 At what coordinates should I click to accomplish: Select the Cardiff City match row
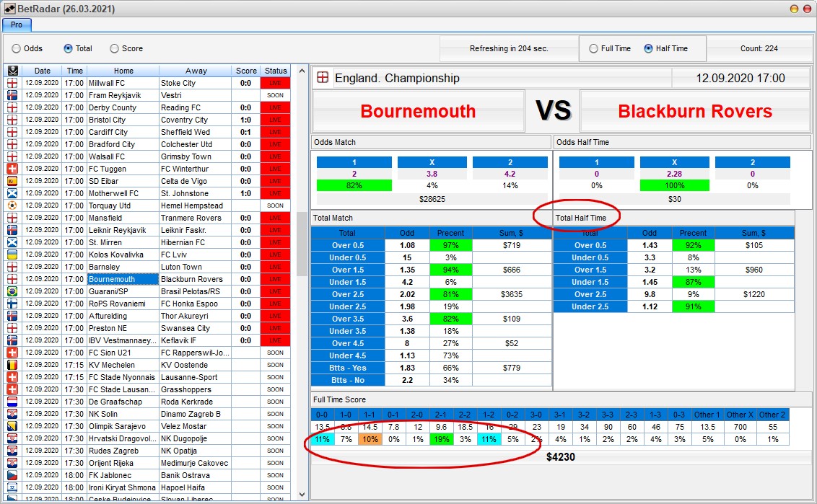coord(147,132)
